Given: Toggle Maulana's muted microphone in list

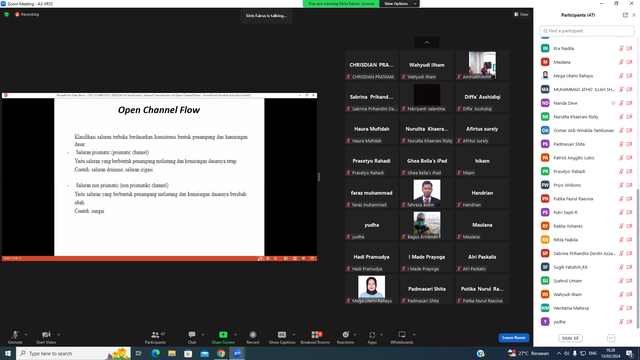Looking at the screenshot, I should pos(621,62).
